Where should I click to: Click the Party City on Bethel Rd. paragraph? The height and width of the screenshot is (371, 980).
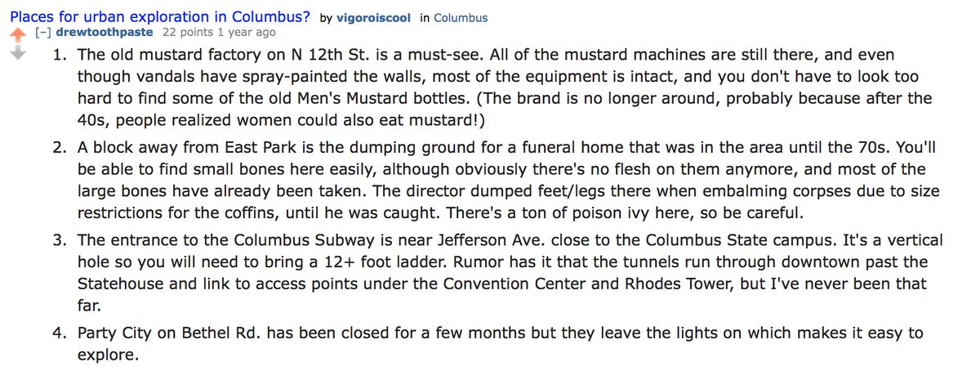point(490,343)
